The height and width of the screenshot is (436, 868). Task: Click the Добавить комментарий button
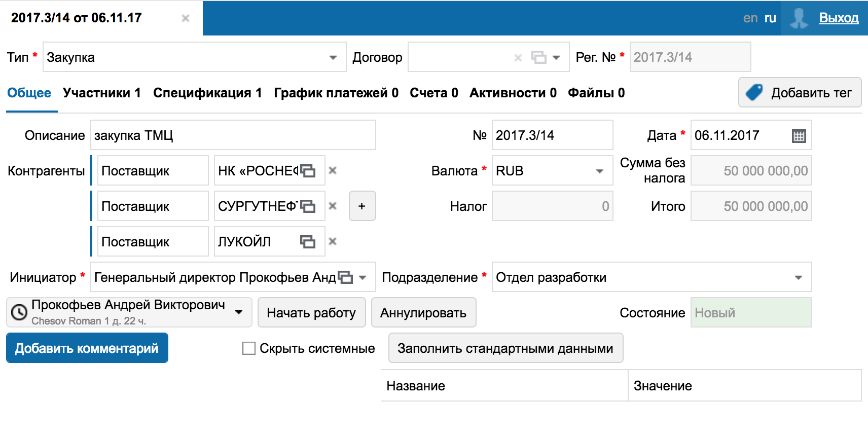coord(87,348)
